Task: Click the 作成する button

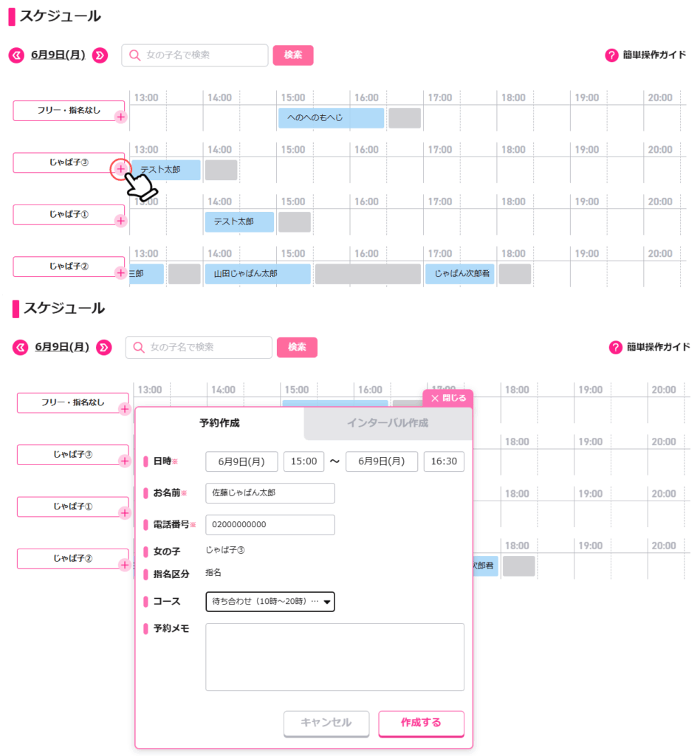Action: 422,724
